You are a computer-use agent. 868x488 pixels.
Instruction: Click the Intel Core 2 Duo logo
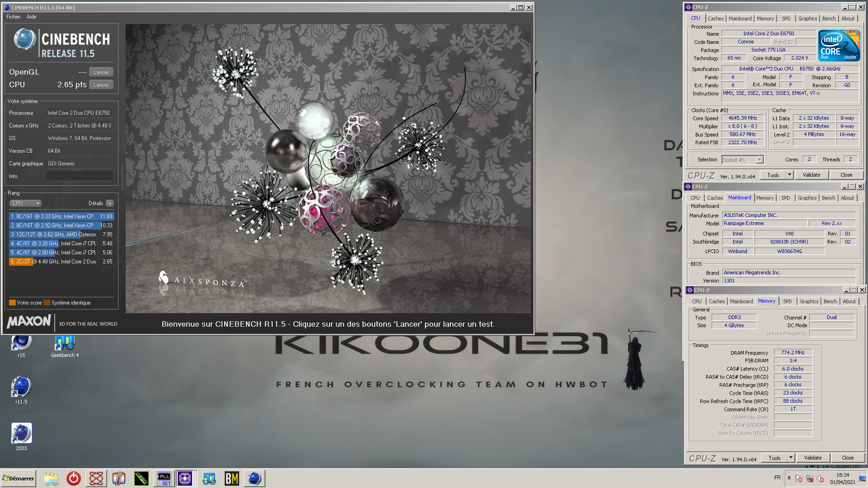pyautogui.click(x=839, y=46)
